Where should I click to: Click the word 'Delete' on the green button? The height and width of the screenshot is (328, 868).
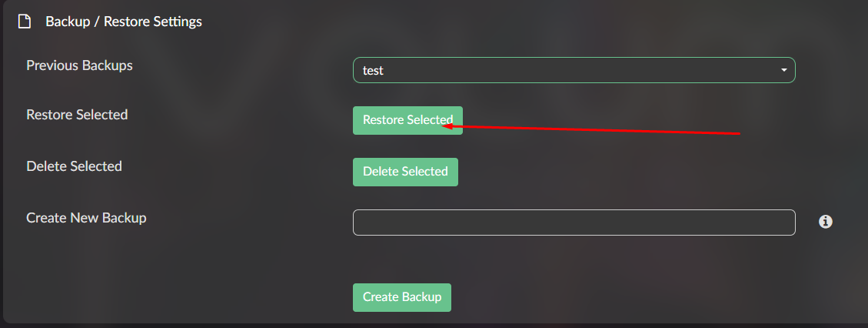(381, 172)
